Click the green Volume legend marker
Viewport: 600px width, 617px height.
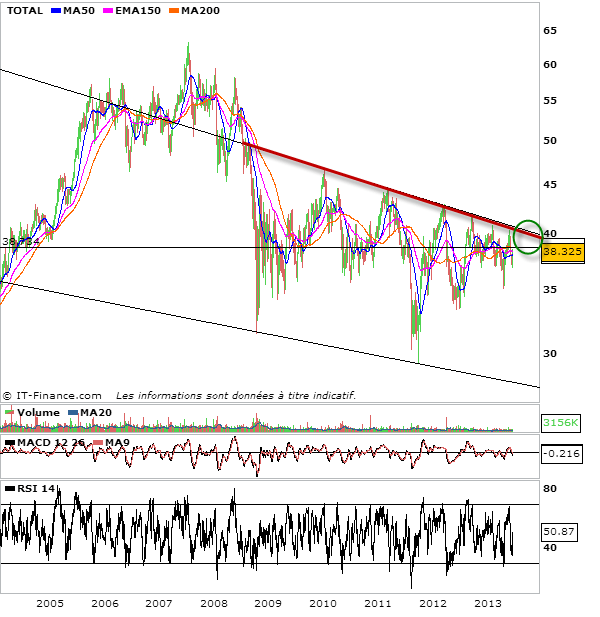(9, 412)
